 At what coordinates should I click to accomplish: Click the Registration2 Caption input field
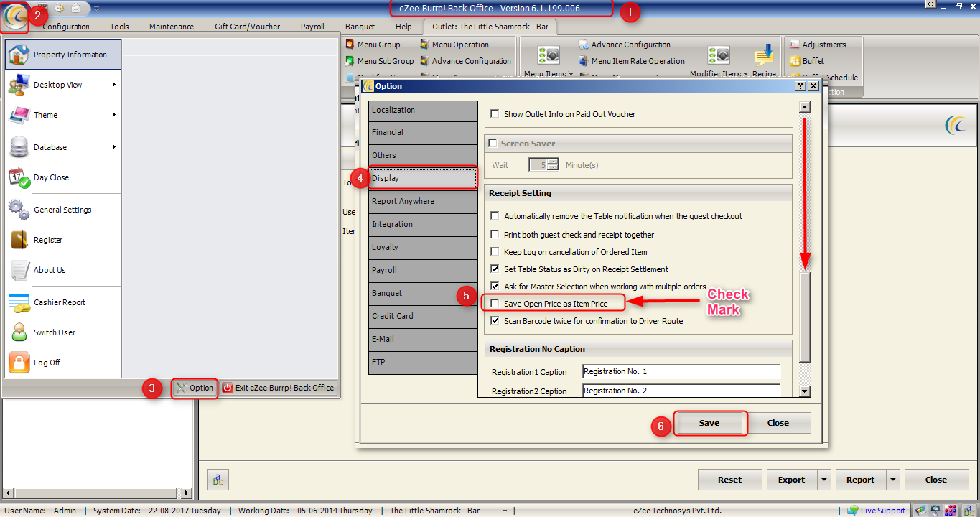coord(681,391)
